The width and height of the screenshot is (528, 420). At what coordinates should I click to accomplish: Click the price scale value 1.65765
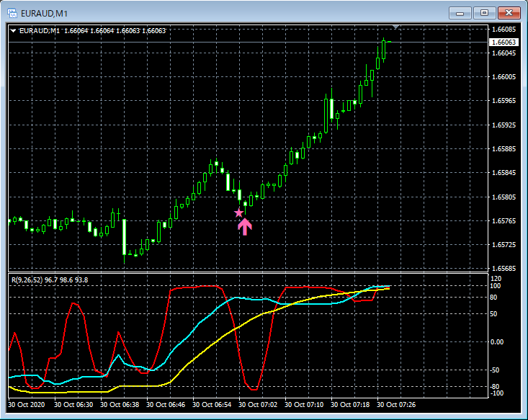click(x=504, y=221)
